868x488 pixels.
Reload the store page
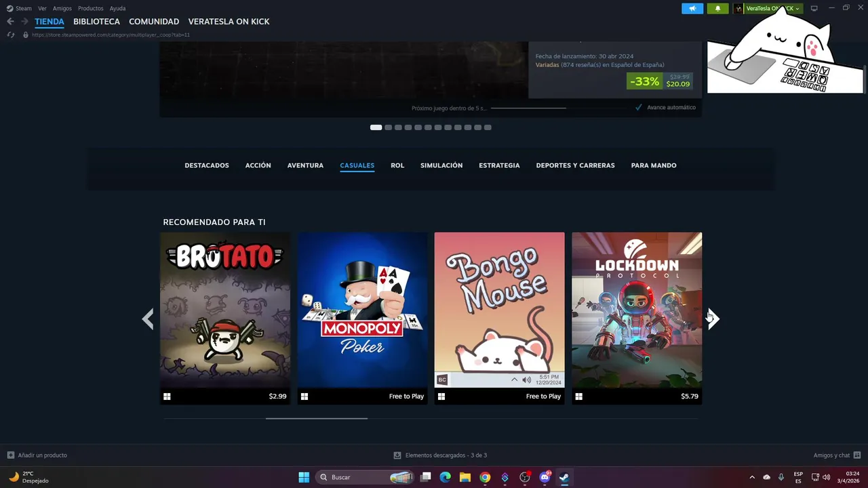coord(11,35)
